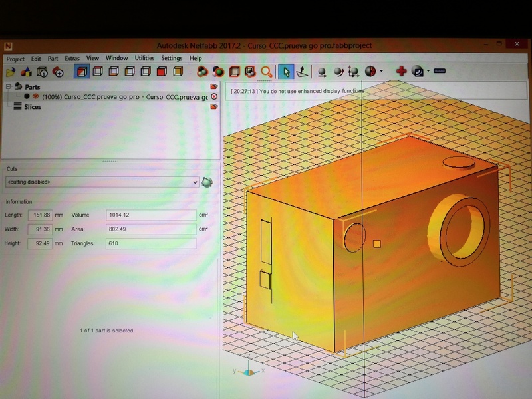Collapse the Parts tree node

point(9,87)
